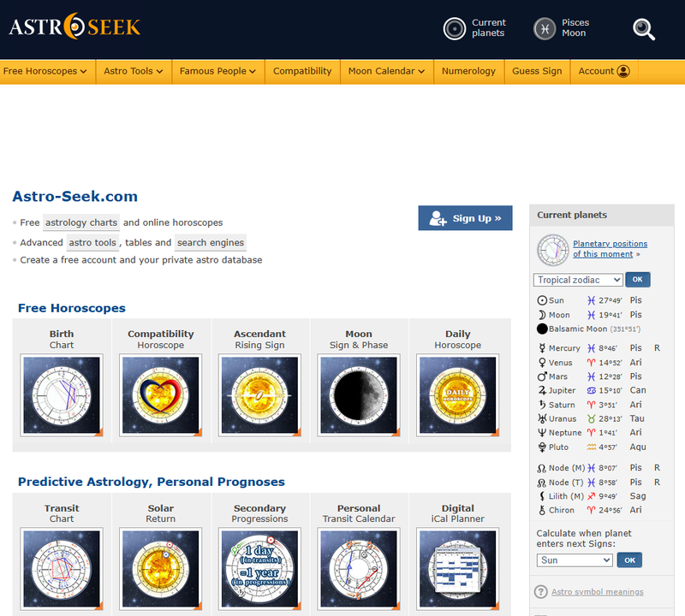Open the Current planets circle icon
Viewport: 685px width, 616px height.
tap(455, 28)
